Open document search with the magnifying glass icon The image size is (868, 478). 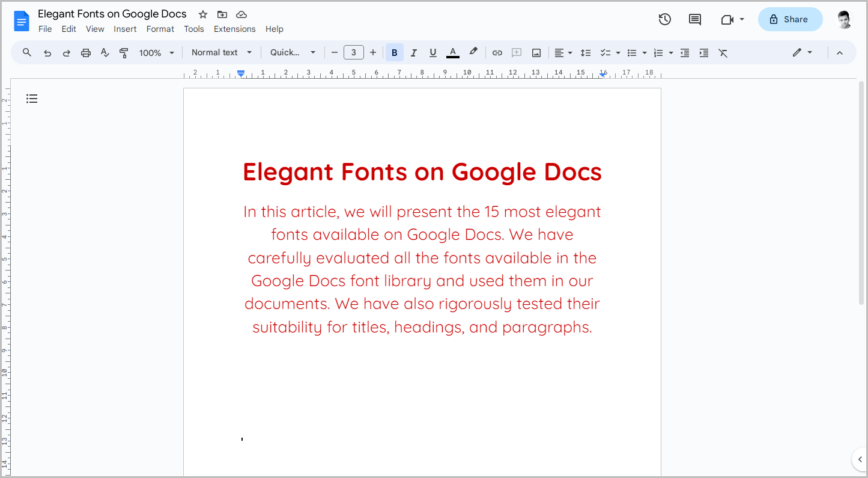(x=26, y=52)
